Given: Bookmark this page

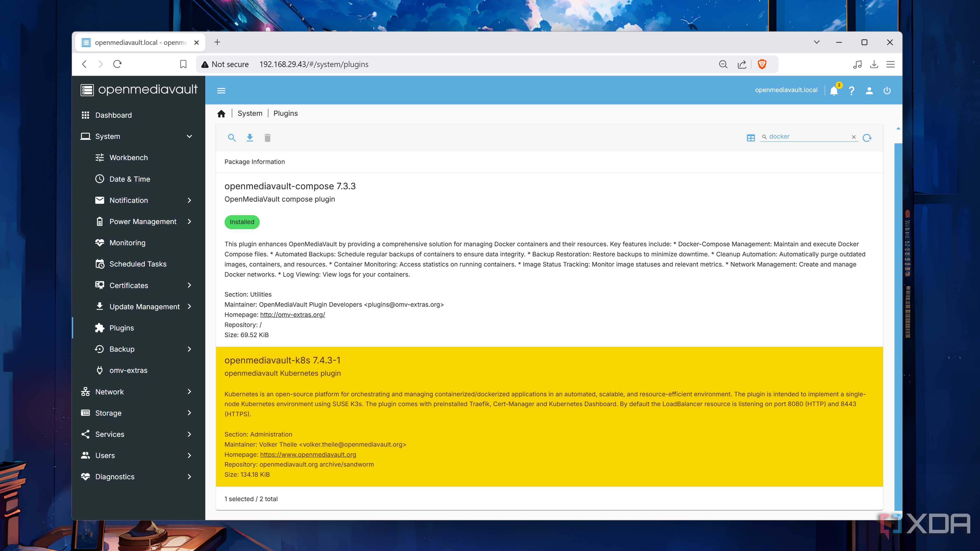Looking at the screenshot, I should [183, 64].
